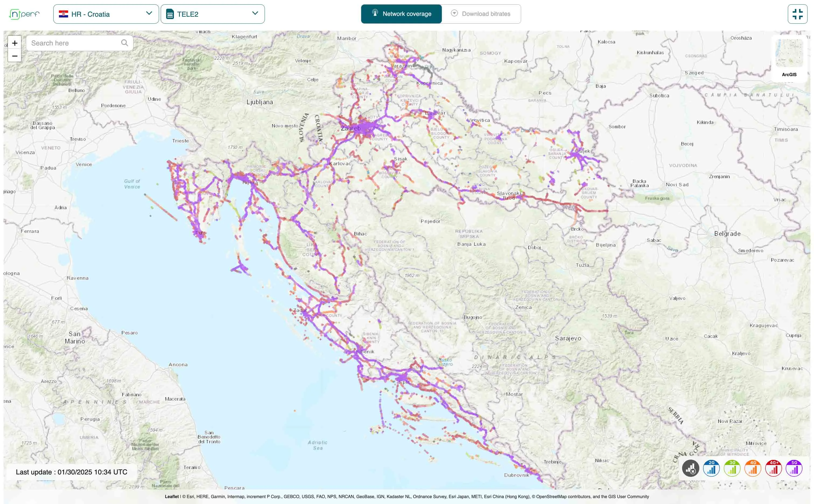Click the Perugia map label
Image resolution: width=814 pixels, height=504 pixels.
click(x=90, y=419)
